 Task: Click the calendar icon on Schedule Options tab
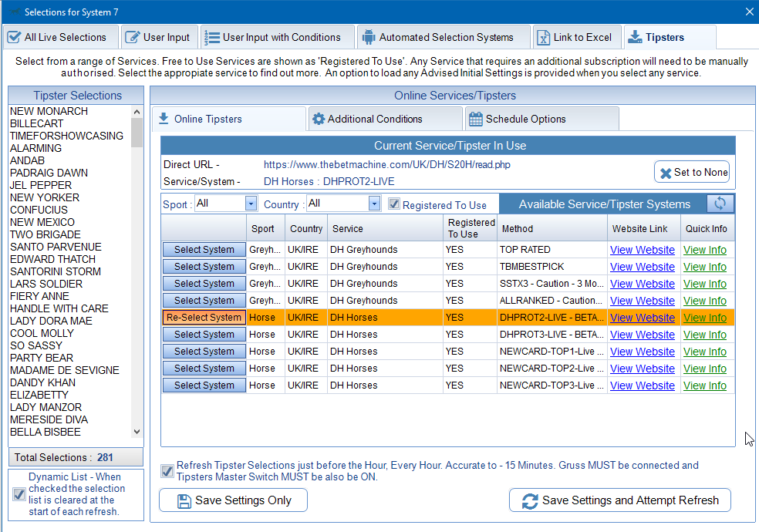coord(476,119)
